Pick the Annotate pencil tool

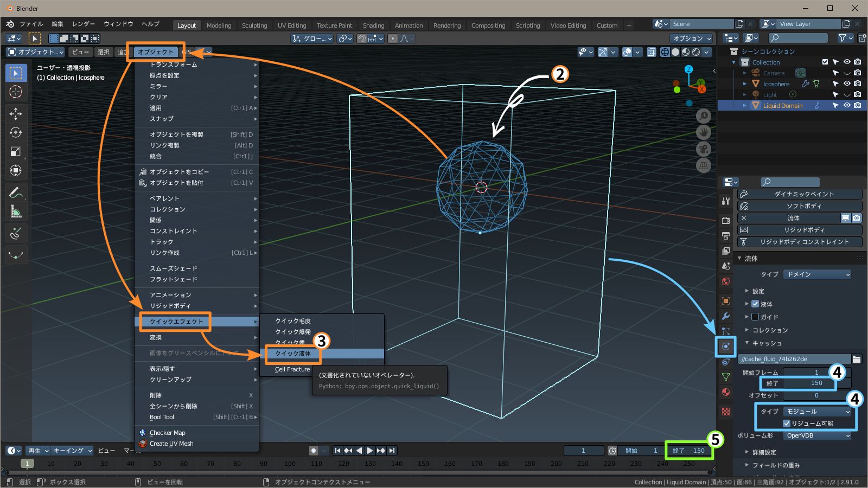(x=16, y=192)
